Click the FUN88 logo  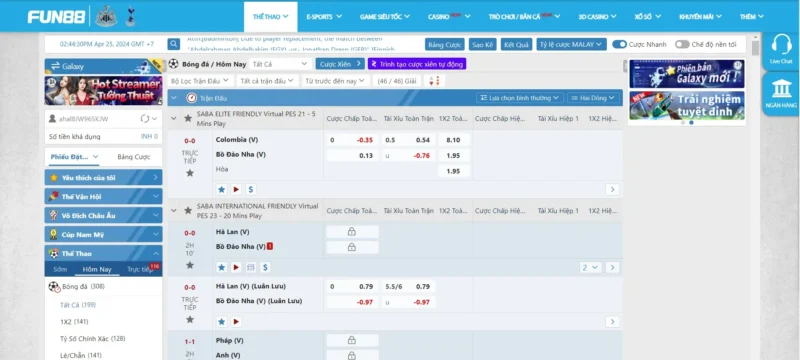(57, 17)
